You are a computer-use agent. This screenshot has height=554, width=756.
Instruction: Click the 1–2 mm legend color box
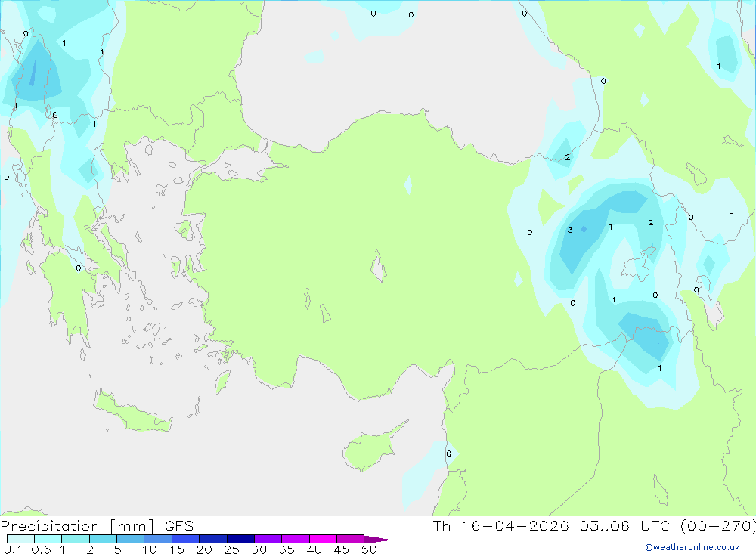(x=76, y=539)
